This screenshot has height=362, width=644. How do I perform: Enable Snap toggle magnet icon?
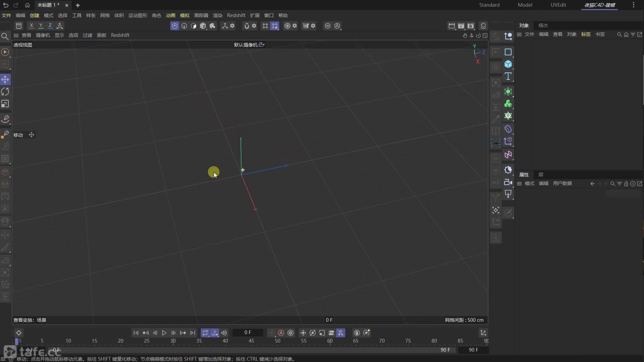click(247, 26)
